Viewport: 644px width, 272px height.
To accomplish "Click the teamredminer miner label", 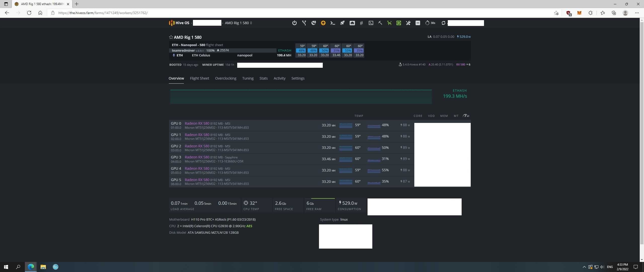I will (x=183, y=50).
